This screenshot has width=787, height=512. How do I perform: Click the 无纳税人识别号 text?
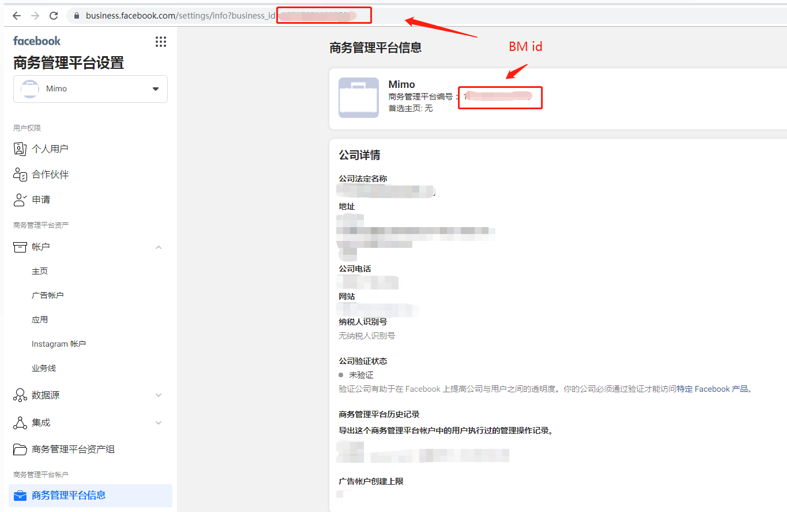(366, 336)
